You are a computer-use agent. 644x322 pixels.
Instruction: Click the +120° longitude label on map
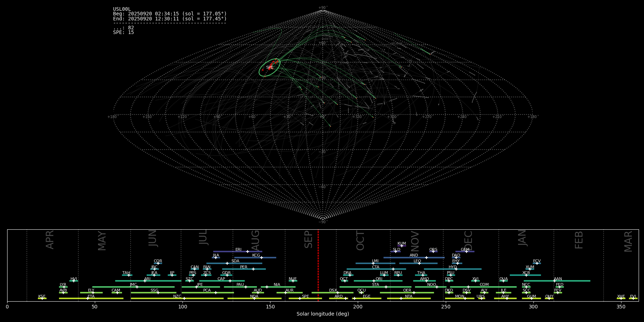[182, 117]
